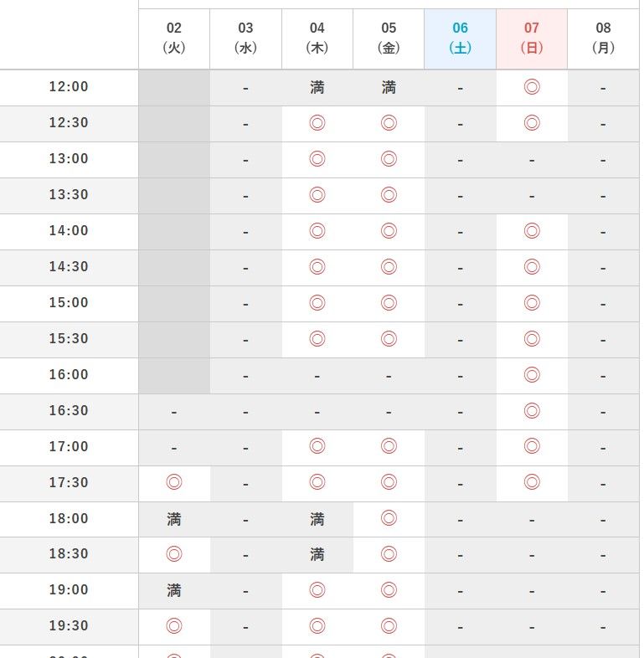
Task: Click the full 満 cell at 18:00 Tuesday
Action: [x=174, y=520]
